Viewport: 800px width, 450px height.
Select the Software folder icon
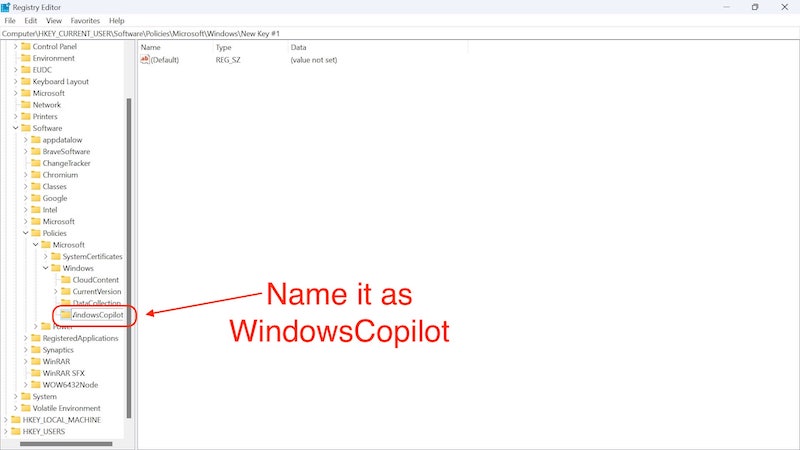click(26, 128)
